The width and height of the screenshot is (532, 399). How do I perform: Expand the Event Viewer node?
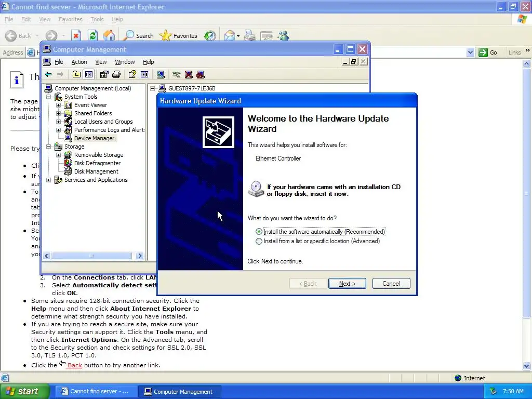click(x=58, y=105)
